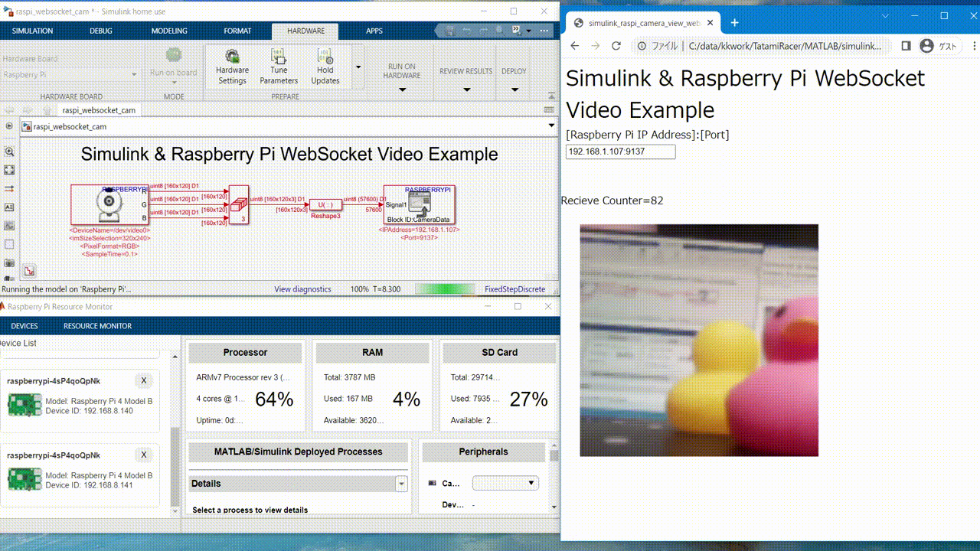Remove device 192.168.8.141 with its X button

pyautogui.click(x=143, y=455)
